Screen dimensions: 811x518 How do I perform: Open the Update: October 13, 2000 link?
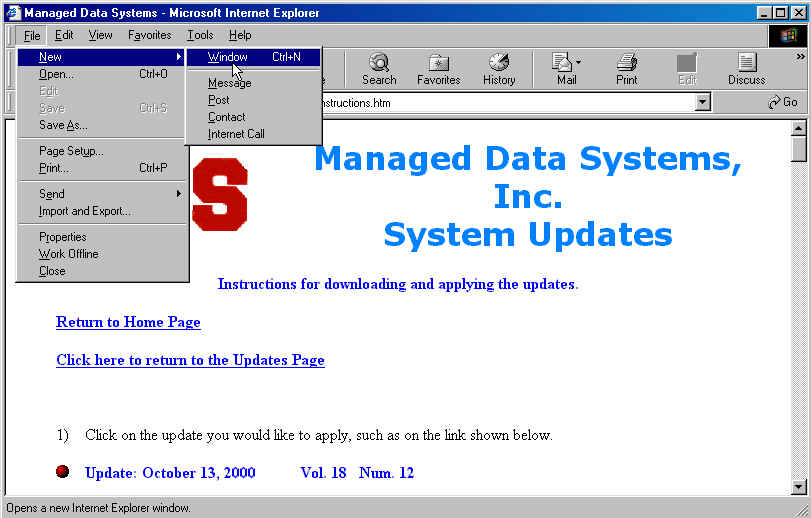tap(170, 473)
